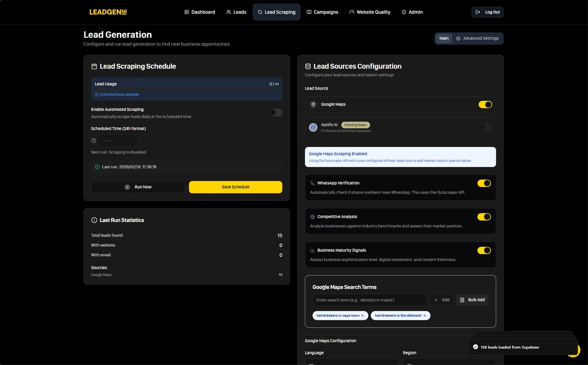Enable the Automated Scraping toggle
Screen dimensions: 588x365
275,113
